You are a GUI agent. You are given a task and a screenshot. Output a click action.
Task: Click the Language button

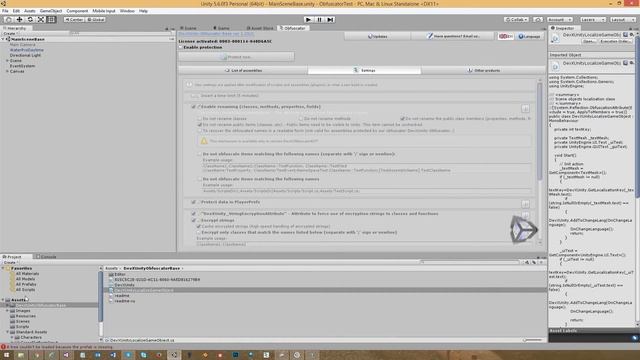529,36
